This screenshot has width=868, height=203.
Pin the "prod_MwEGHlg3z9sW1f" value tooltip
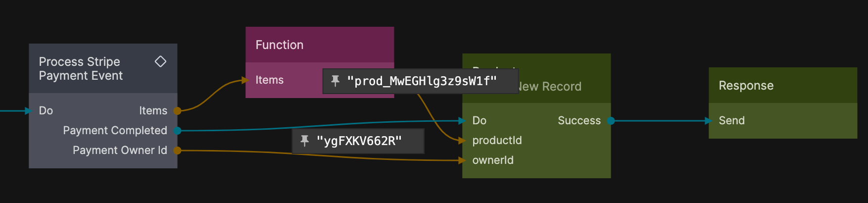tap(335, 81)
